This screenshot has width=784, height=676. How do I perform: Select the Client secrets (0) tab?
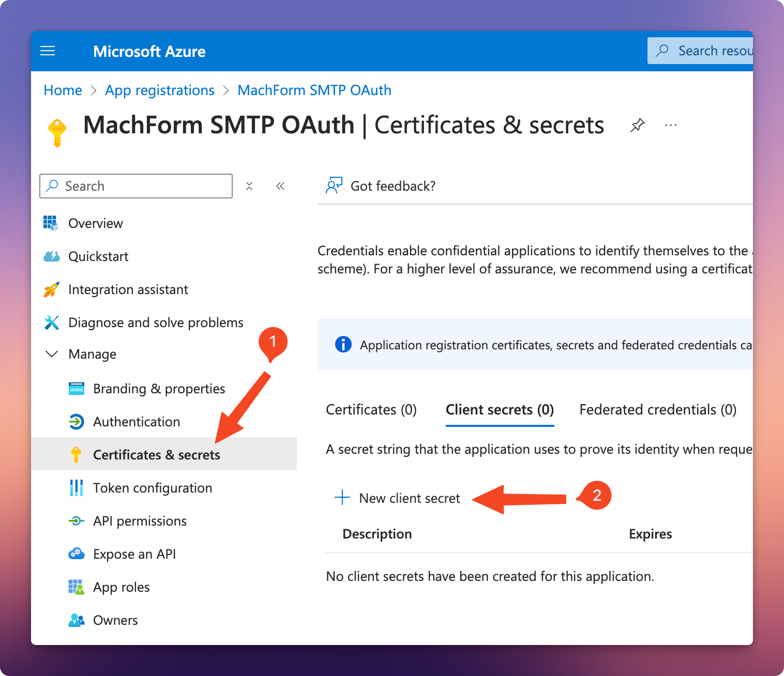pyautogui.click(x=500, y=410)
